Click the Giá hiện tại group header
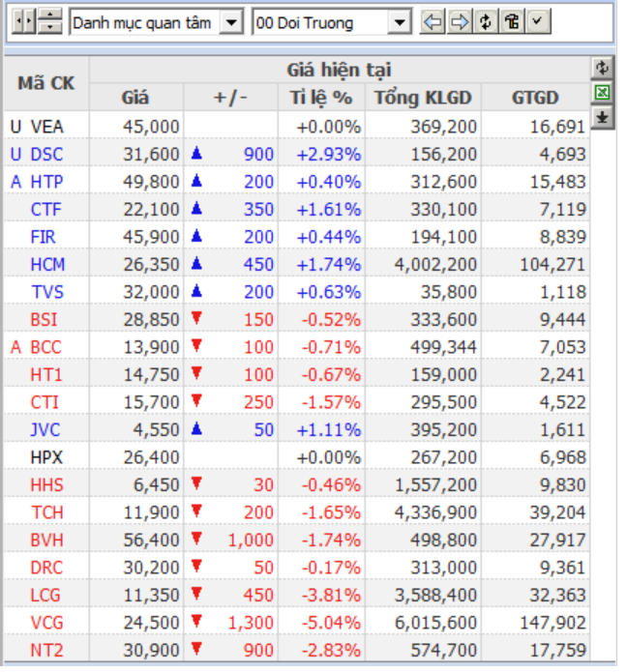The image size is (627, 672). [x=339, y=70]
